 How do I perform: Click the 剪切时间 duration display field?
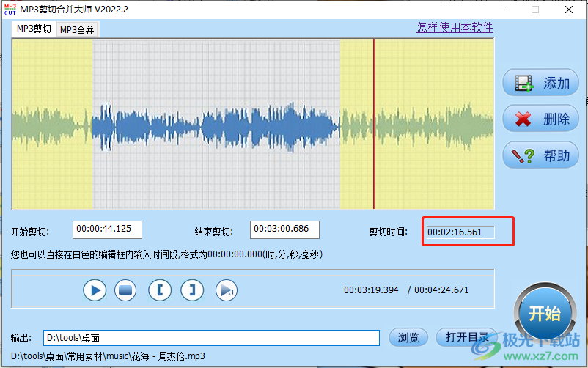tap(460, 232)
